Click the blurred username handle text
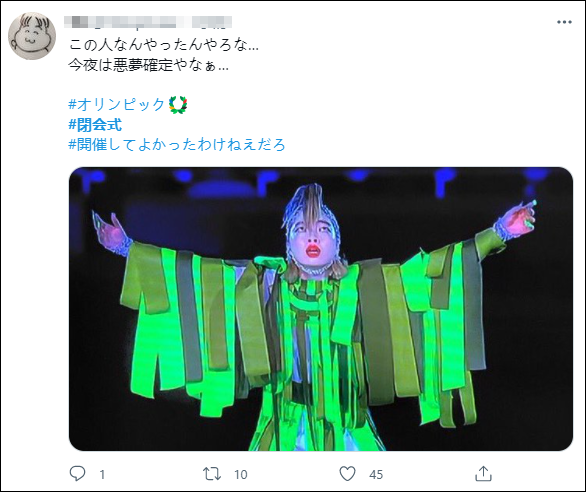Viewport: 586px width, 492px height. click(x=212, y=22)
